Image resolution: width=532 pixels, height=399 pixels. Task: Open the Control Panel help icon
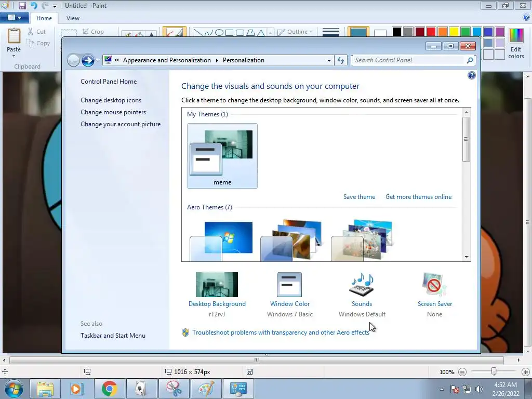[x=472, y=75]
